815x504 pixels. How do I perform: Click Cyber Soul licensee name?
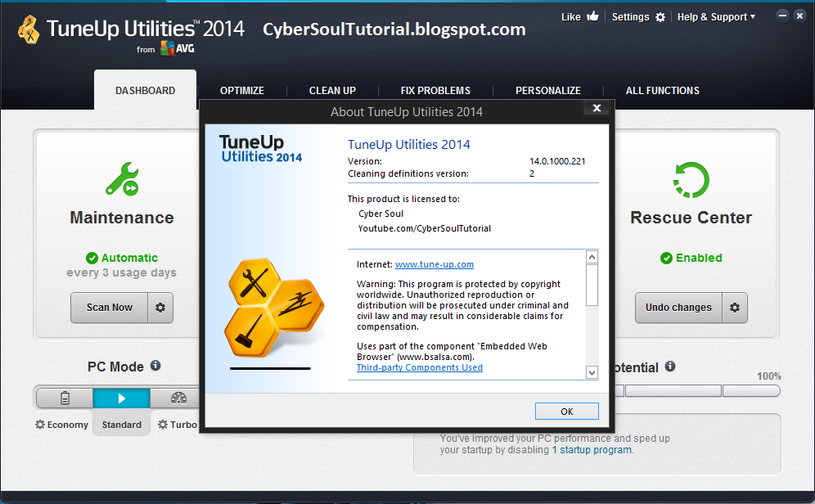point(380,214)
